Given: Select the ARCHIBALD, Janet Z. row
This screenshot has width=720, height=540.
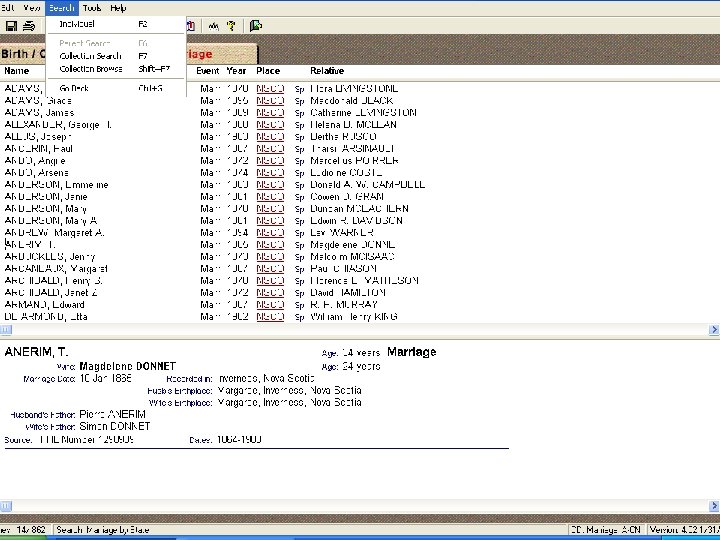Looking at the screenshot, I should pyautogui.click(x=51, y=293).
